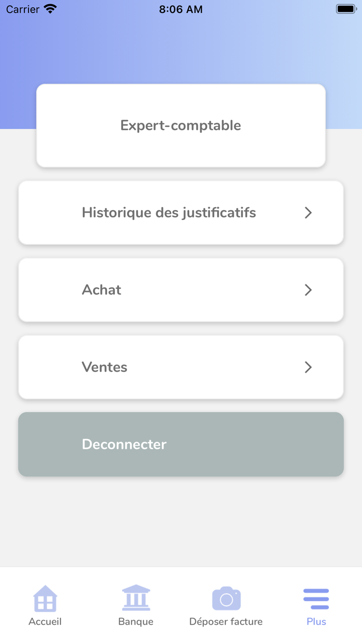
Task: Select the Déposer facture tab label
Action: pyautogui.click(x=226, y=622)
